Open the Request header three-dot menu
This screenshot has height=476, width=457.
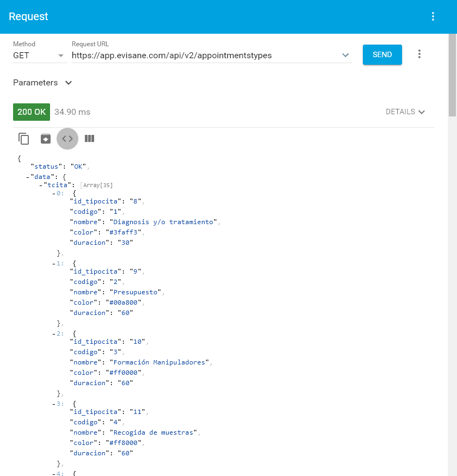(x=433, y=16)
